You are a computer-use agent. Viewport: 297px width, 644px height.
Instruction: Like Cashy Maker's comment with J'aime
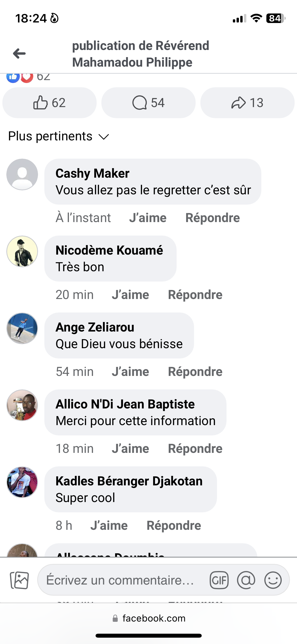[148, 218]
